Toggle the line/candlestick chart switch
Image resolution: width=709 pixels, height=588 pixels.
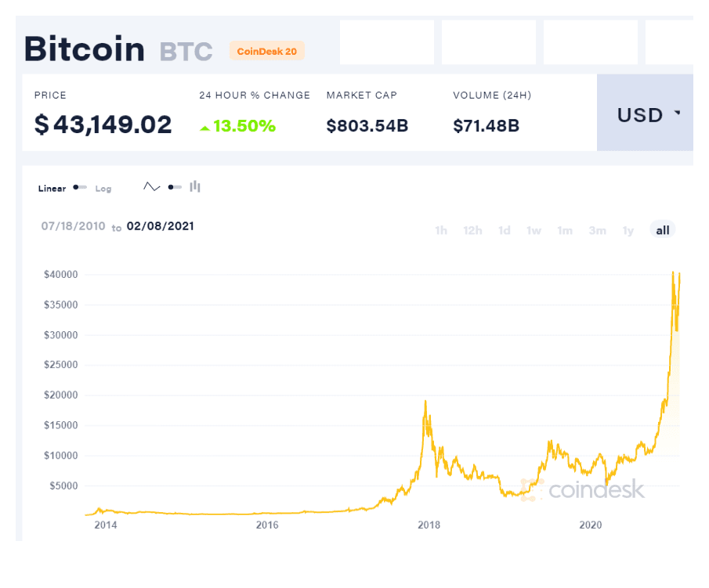tap(175, 187)
